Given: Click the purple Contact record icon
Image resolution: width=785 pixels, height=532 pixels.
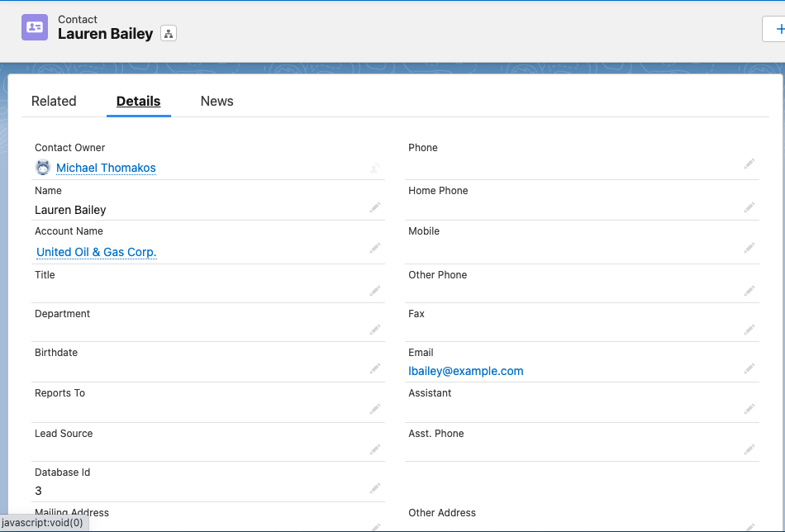Looking at the screenshot, I should 34,27.
